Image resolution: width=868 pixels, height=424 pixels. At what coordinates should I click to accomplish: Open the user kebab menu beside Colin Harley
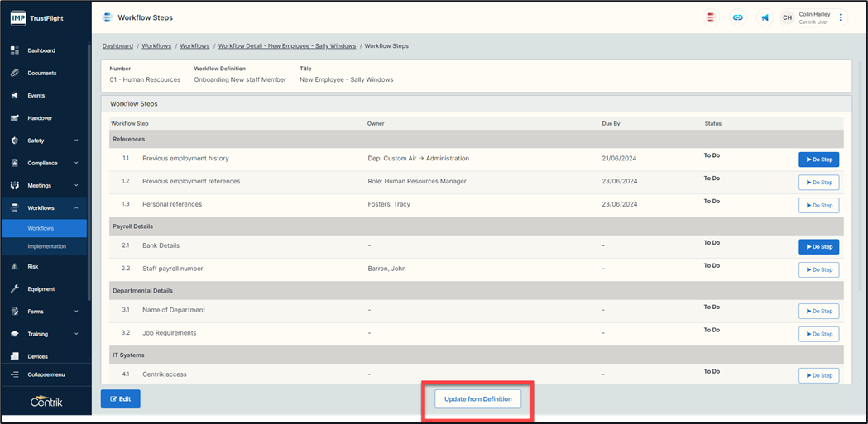coord(841,17)
